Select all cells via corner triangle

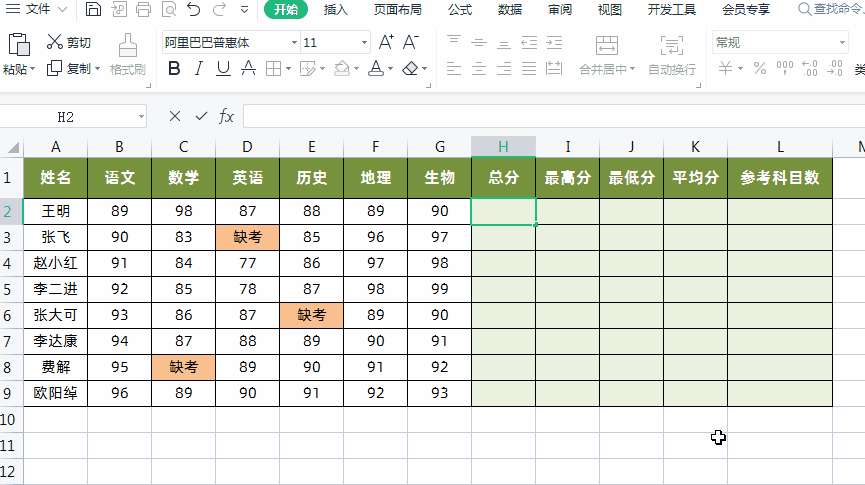point(13,147)
